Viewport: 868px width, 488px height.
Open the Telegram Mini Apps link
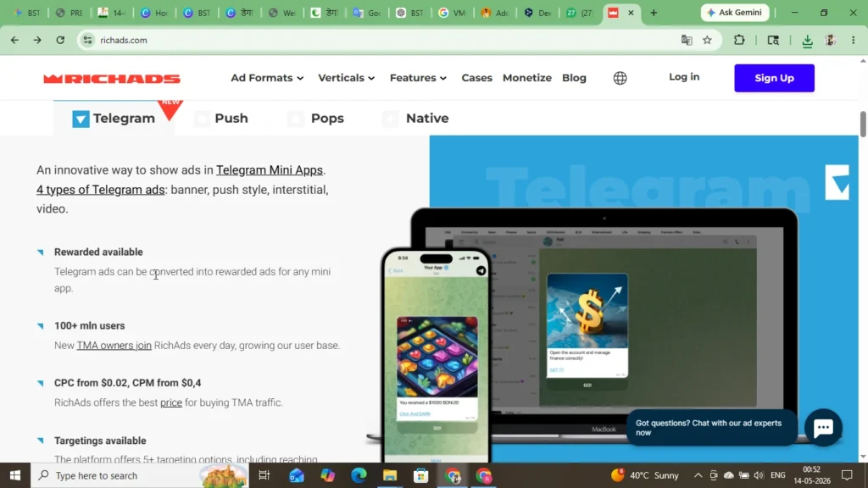coord(269,169)
